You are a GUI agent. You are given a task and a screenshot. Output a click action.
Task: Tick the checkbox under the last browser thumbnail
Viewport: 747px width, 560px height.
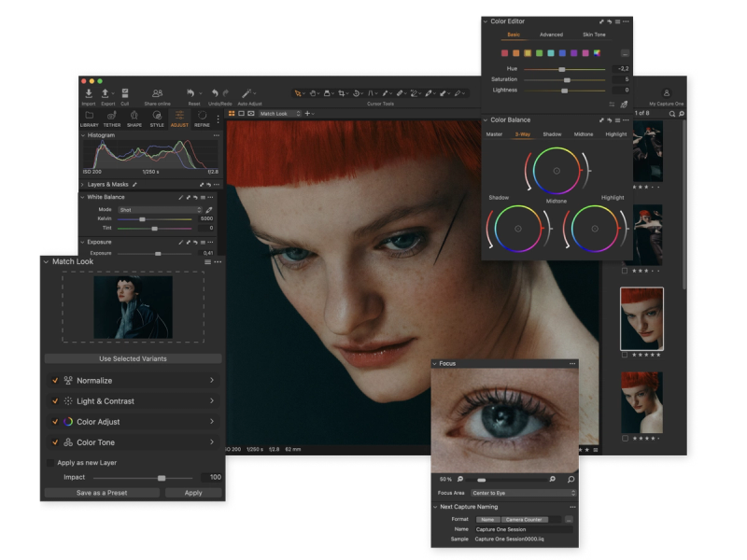[x=625, y=438]
